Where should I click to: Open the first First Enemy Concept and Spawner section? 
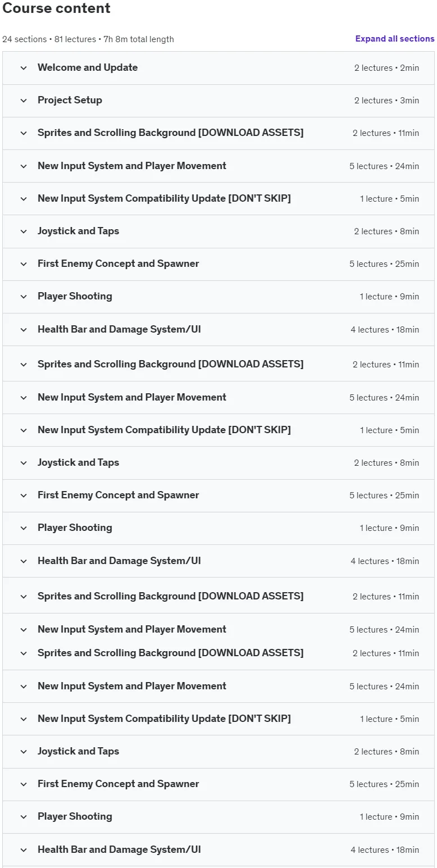219,263
